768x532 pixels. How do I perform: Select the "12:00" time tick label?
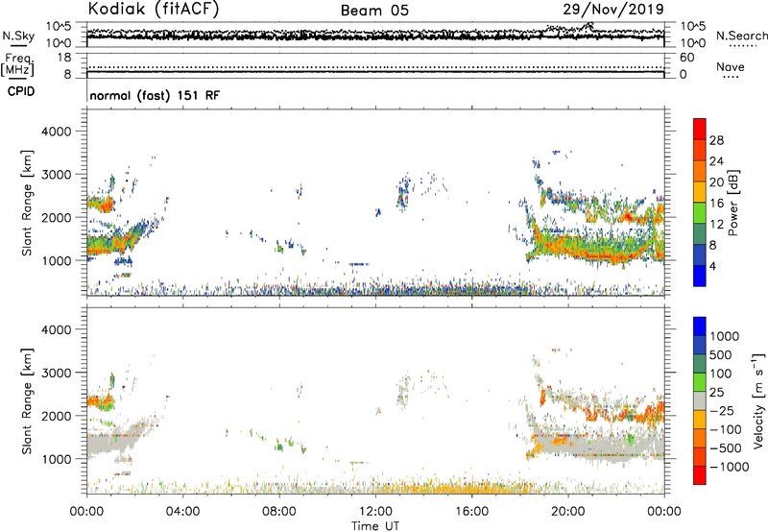pyautogui.click(x=375, y=512)
